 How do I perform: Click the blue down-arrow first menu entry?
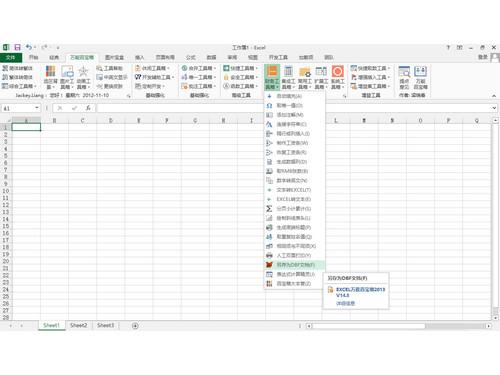(x=294, y=96)
